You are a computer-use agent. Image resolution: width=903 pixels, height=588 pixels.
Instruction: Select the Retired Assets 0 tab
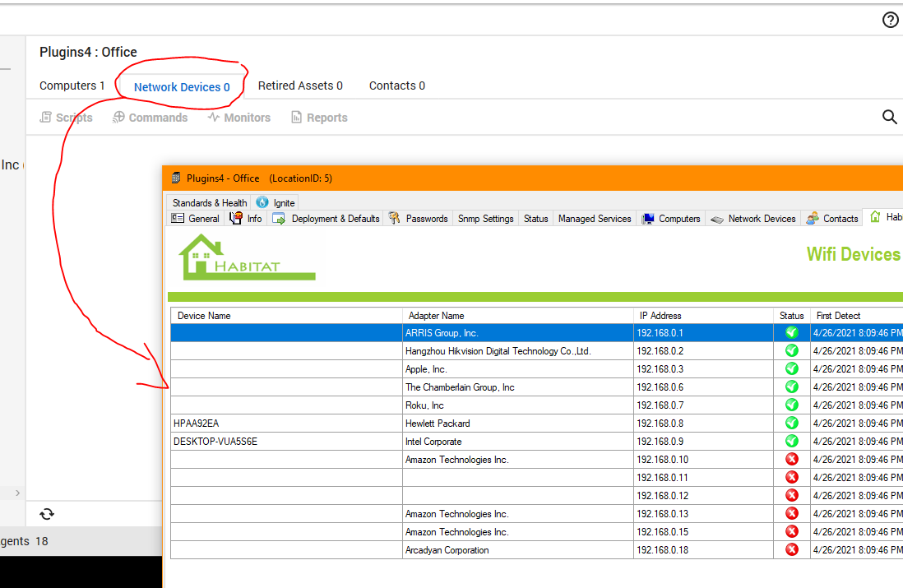pyautogui.click(x=300, y=86)
